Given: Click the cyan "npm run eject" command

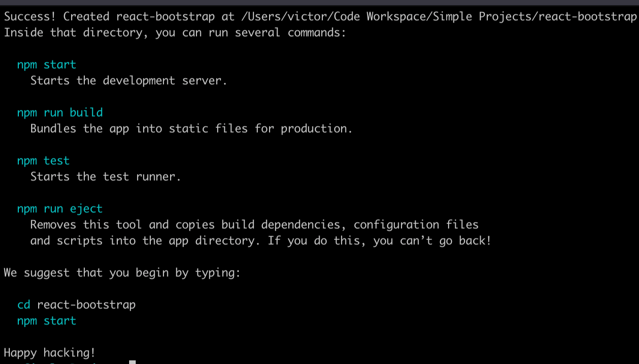Looking at the screenshot, I should (x=60, y=209).
